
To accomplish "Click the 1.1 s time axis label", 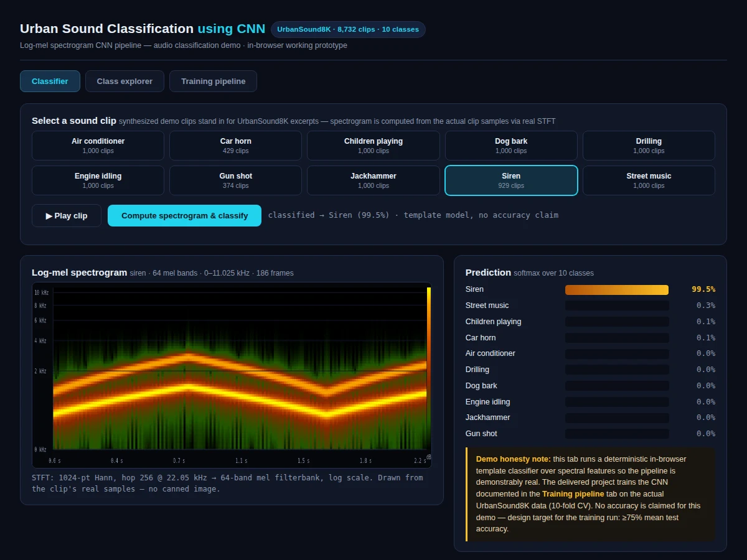I will click(x=241, y=461).
